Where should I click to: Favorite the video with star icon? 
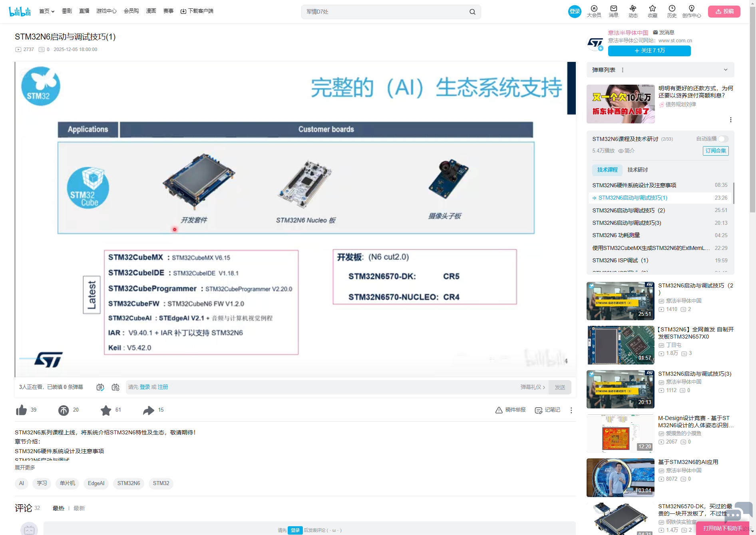[x=106, y=410]
